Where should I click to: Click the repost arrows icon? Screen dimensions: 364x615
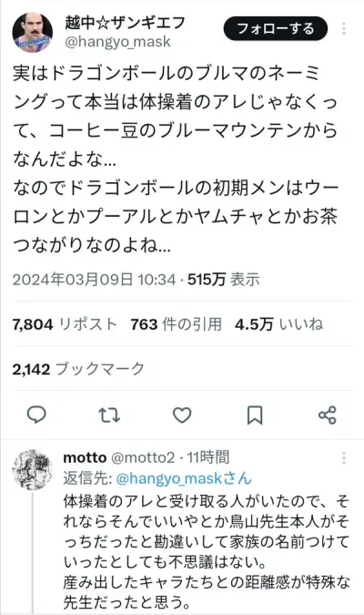[109, 415]
